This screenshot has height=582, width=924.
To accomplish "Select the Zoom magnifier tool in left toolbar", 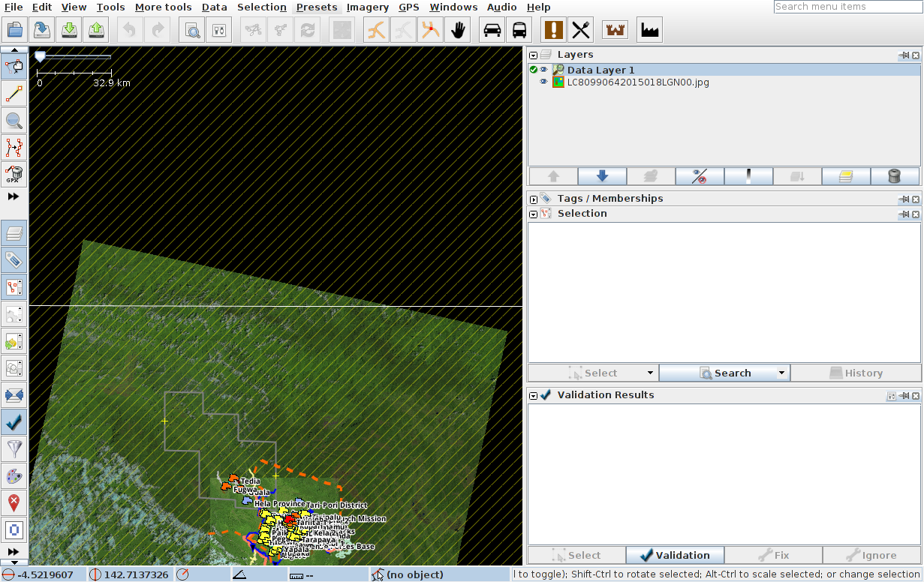I will (x=14, y=121).
